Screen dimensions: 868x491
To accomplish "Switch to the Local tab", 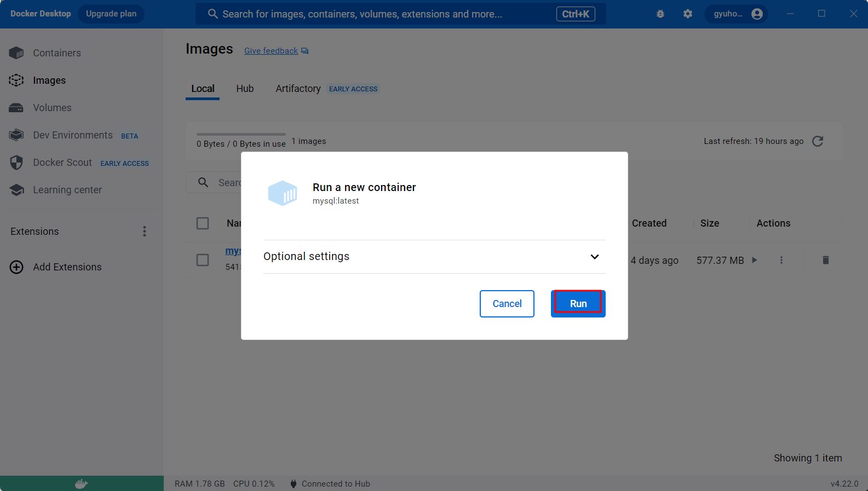I will [203, 89].
